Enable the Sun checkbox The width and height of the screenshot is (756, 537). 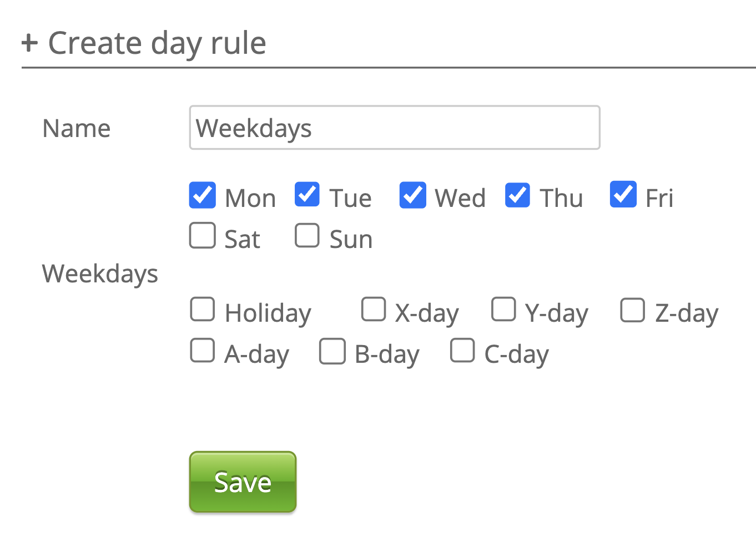click(x=307, y=236)
